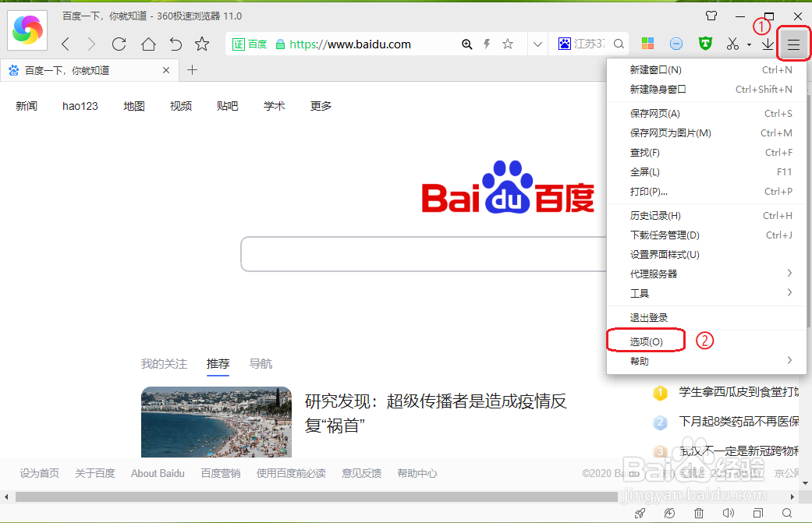Click the horizontal page scrollbar
The height and width of the screenshot is (523, 812).
(x=317, y=496)
